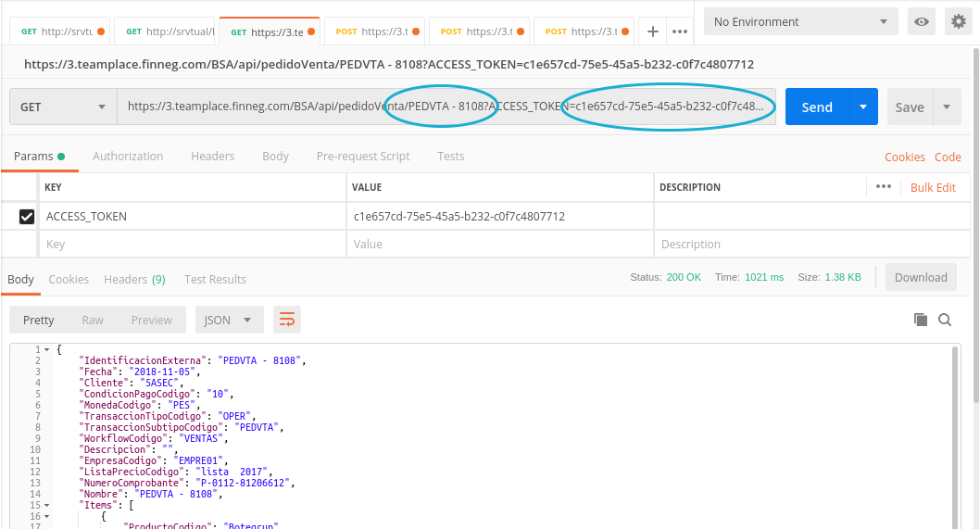Click the request URL input field

pos(445,107)
